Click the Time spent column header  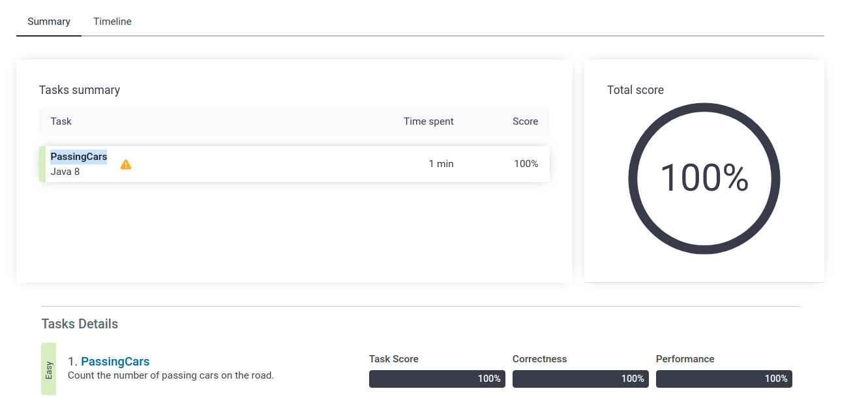click(428, 121)
